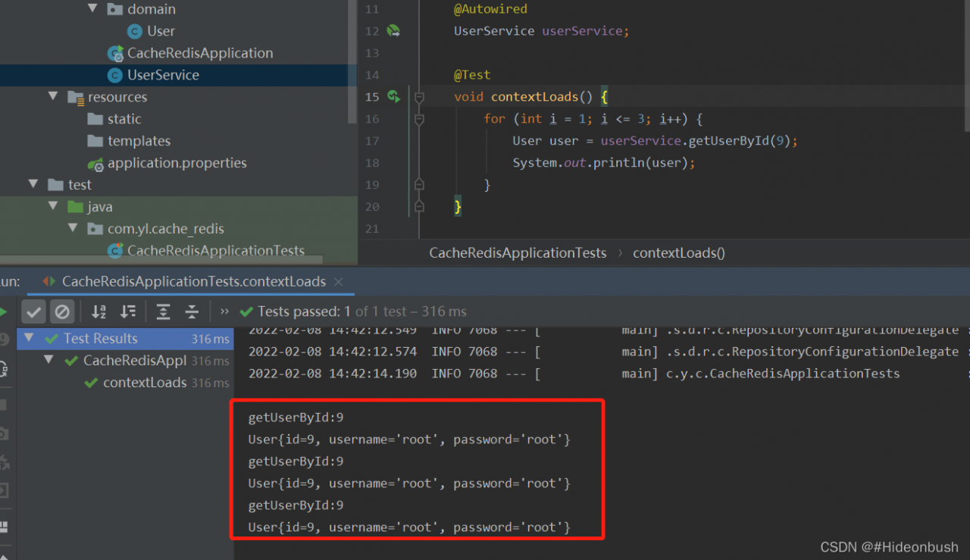Click the @Autowired annotation in the editor
Screen dimensions: 970x560
pos(490,9)
